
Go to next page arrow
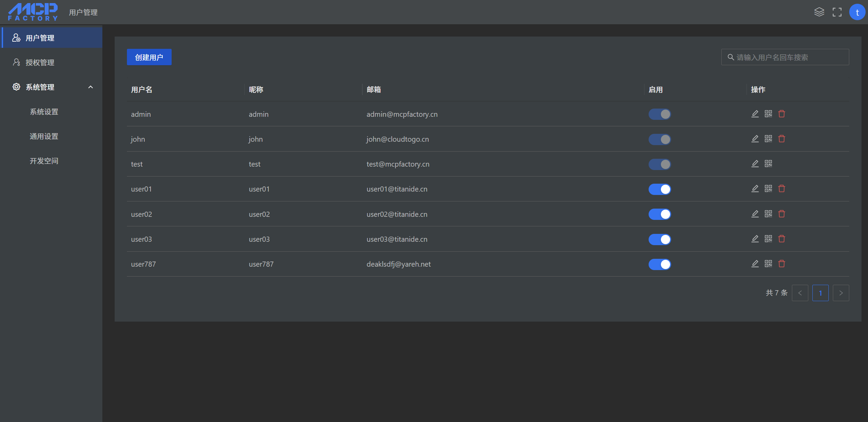[841, 293]
